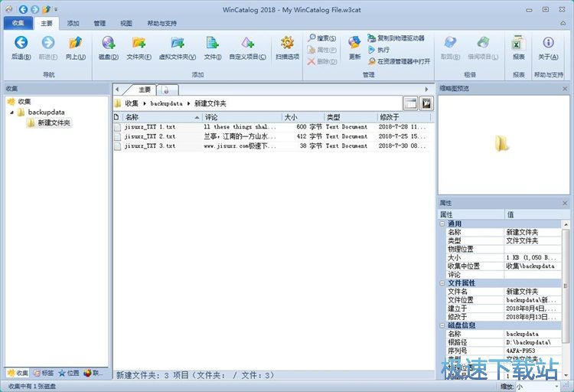Image resolution: width=574 pixels, height=392 pixels.
Task: Open Properties 属性(P) in ribbon
Action: (321, 50)
